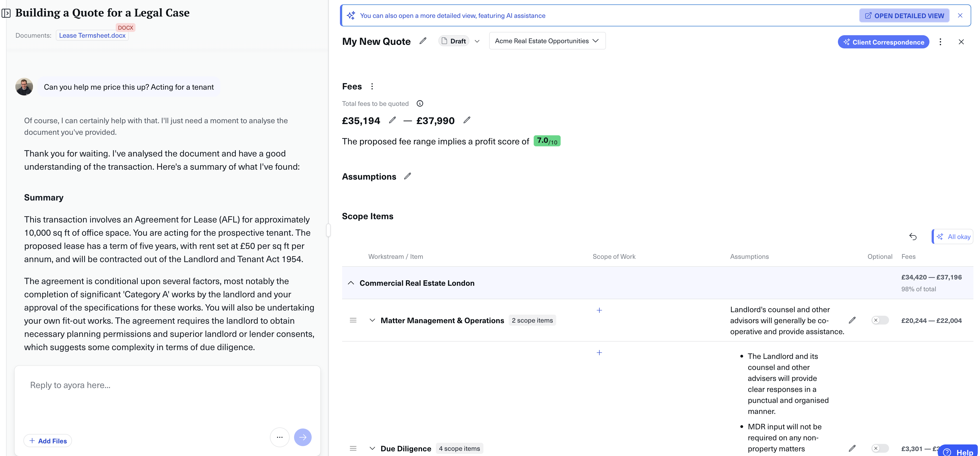Click the pencil icon next to My New Quote
This screenshot has width=980, height=456.
click(423, 41)
